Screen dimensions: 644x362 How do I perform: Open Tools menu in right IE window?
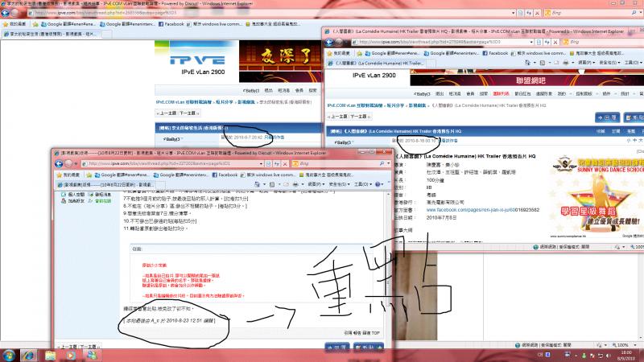[x=633, y=63]
